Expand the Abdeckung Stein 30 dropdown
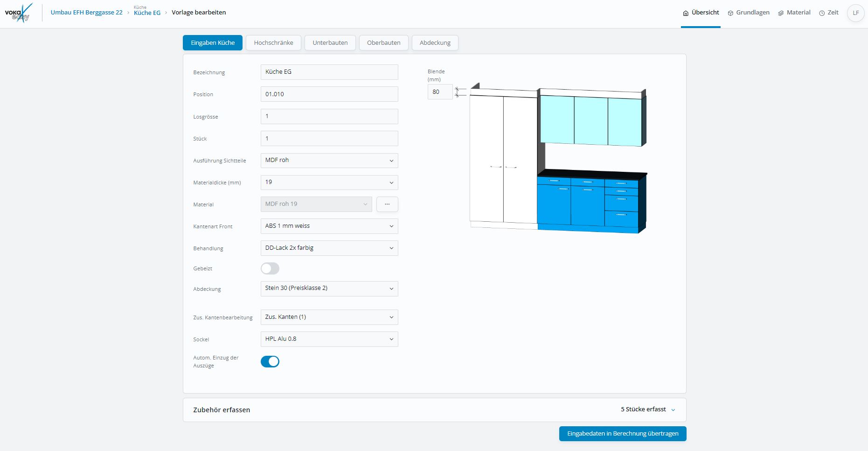Viewport: 868px width, 451px height. [x=329, y=289]
